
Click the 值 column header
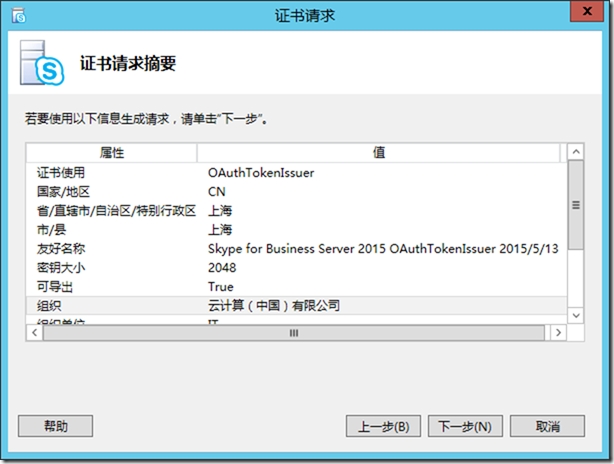379,153
